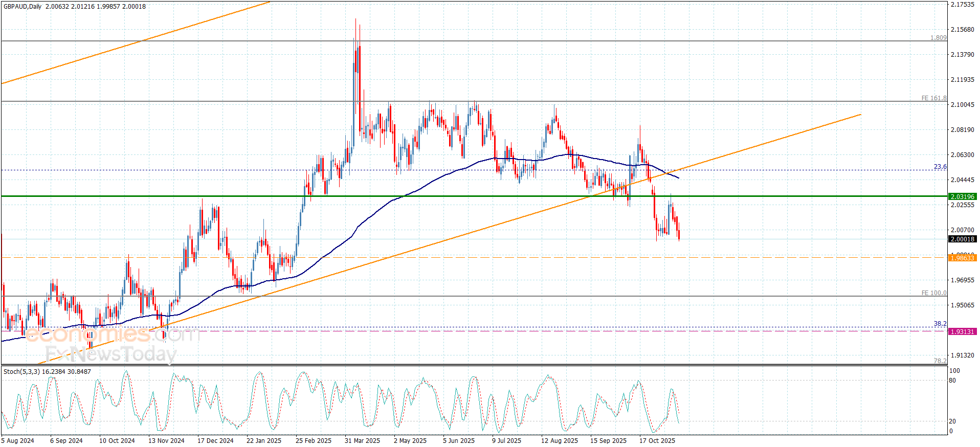Select the 2.08190 price scale value
The width and height of the screenshot is (980, 447).
[963, 130]
